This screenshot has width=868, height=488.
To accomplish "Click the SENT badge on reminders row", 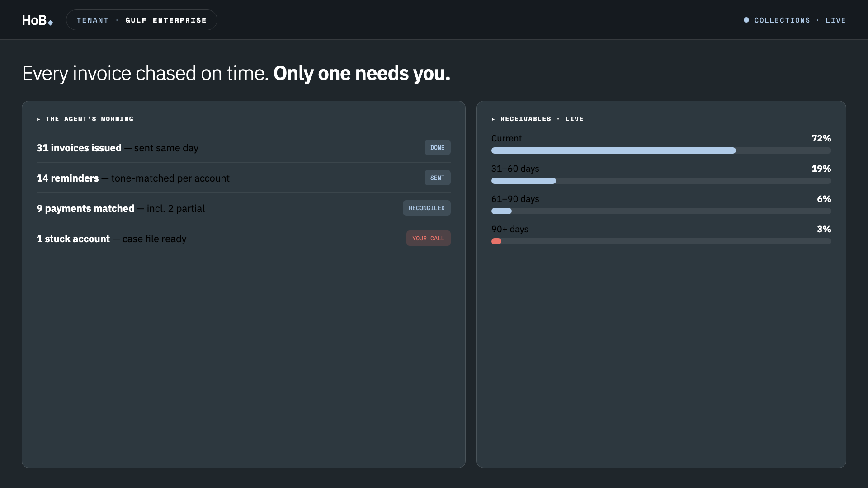I will click(x=437, y=178).
